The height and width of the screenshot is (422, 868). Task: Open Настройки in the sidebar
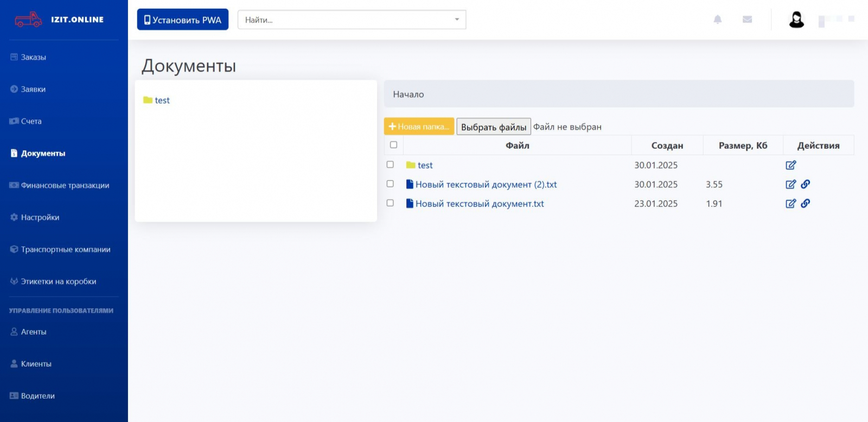[x=40, y=217]
